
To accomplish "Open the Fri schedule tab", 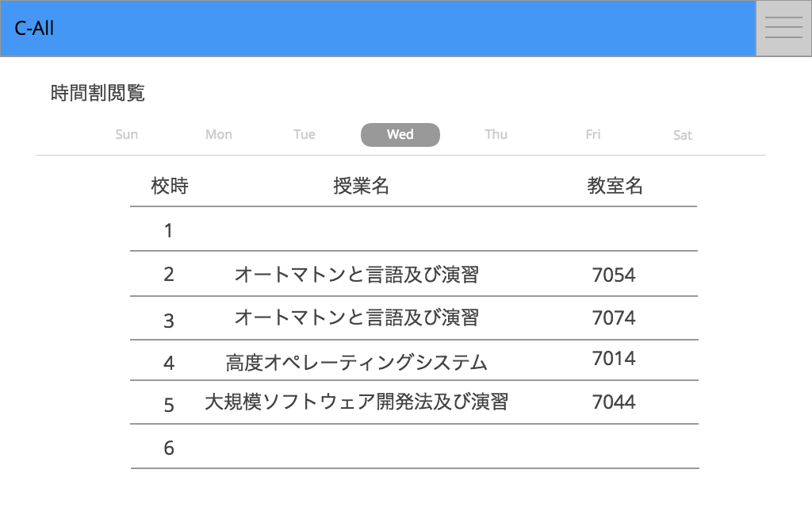I will (x=593, y=135).
